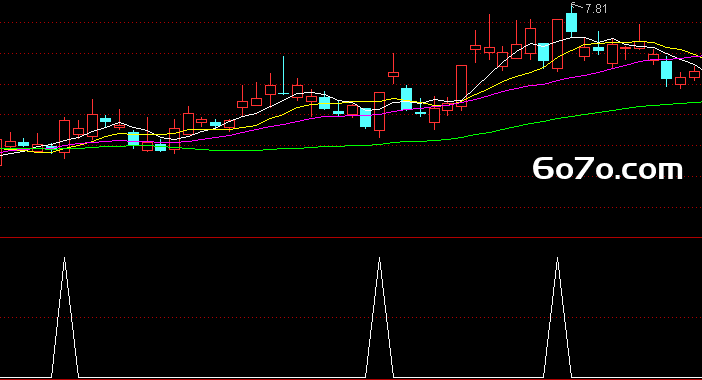Click the partial red candle at the chart's left edge
702x380 pixels.
(1, 152)
